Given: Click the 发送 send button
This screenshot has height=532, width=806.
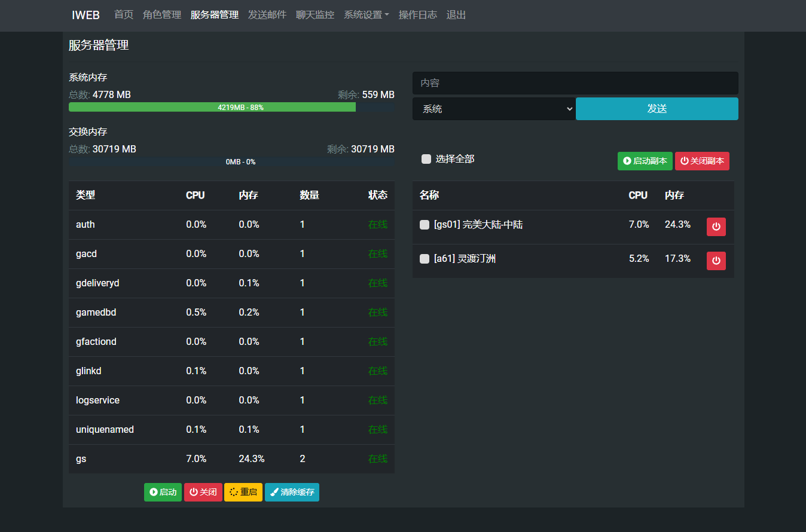Looking at the screenshot, I should tap(657, 109).
